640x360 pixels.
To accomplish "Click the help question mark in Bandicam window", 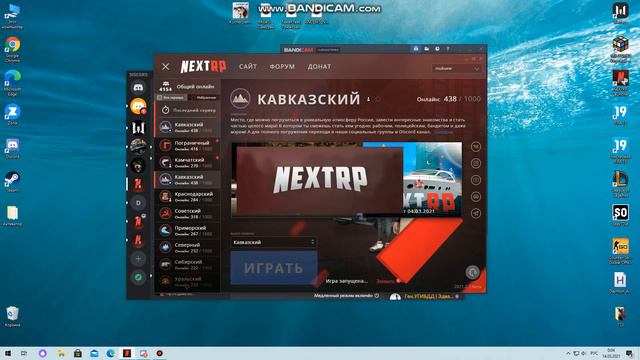I will [448, 49].
